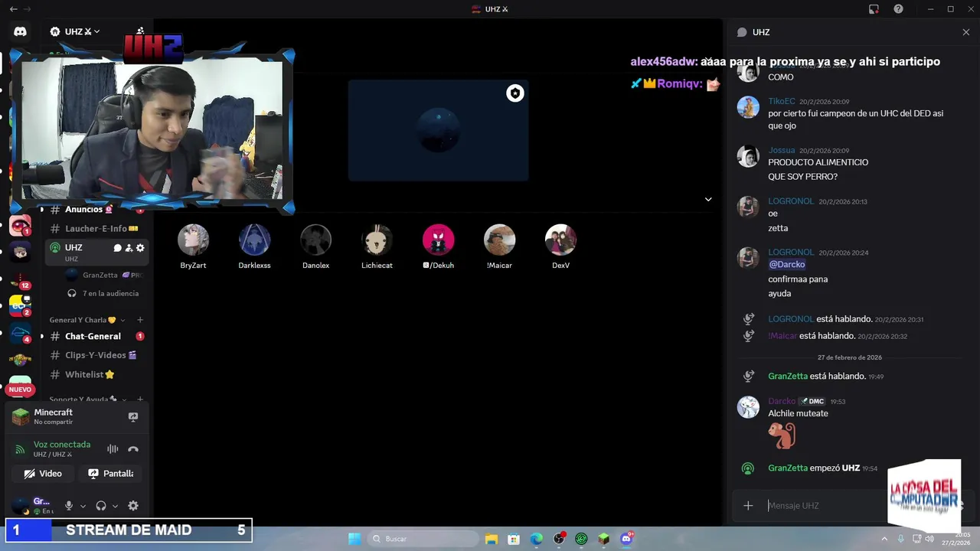Turn on camera with Video button
This screenshot has height=551, width=980.
click(x=43, y=474)
